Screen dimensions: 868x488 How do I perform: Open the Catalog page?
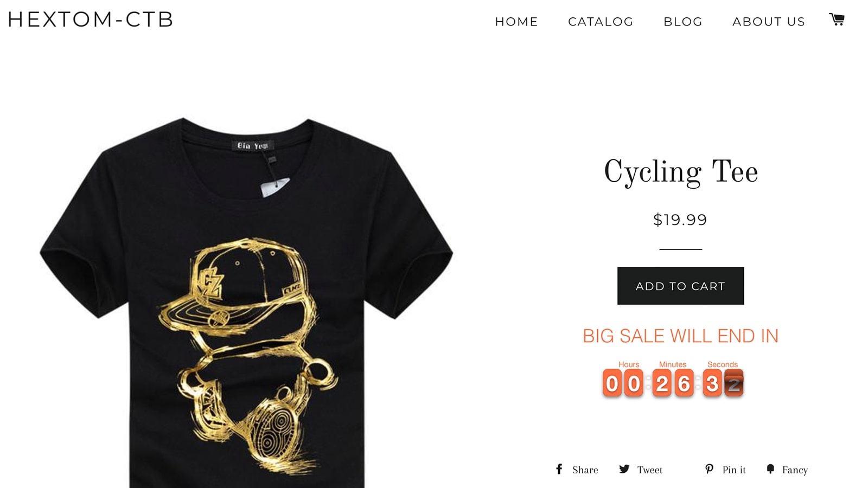pyautogui.click(x=601, y=22)
